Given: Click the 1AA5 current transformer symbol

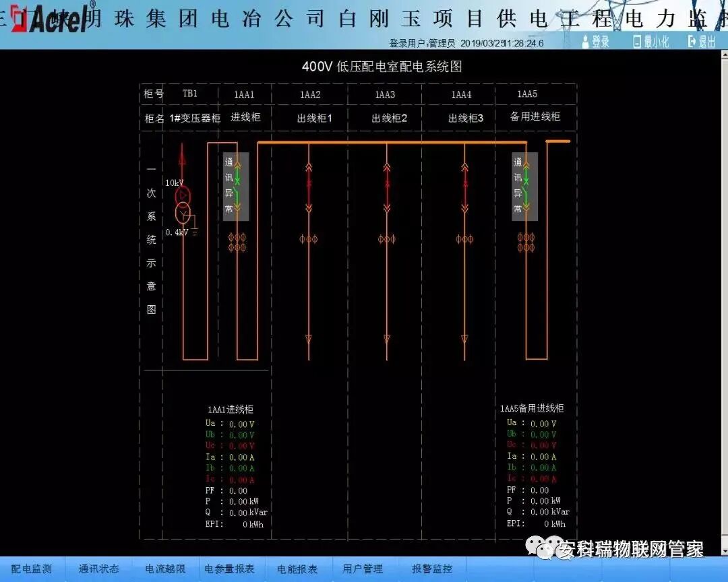Looking at the screenshot, I should tap(526, 243).
